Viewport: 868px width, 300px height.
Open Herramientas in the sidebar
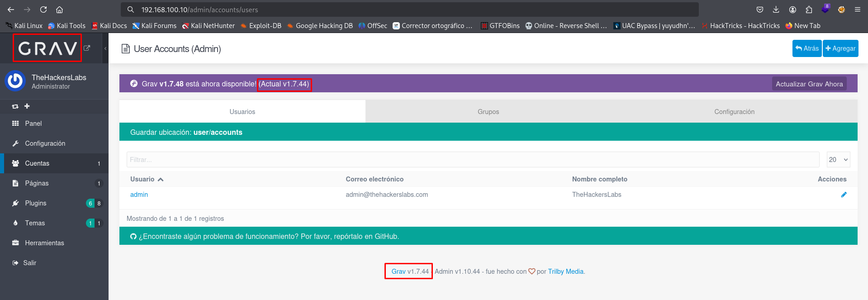54,243
